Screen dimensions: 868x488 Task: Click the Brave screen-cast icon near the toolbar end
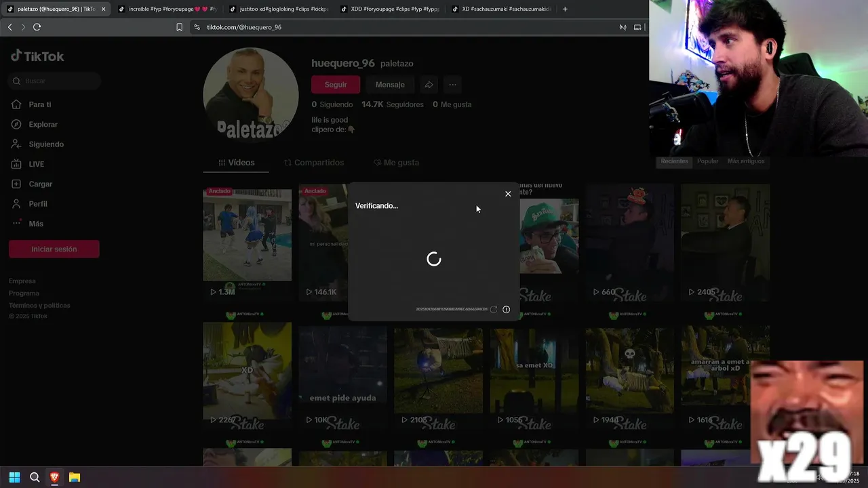pyautogui.click(x=637, y=27)
